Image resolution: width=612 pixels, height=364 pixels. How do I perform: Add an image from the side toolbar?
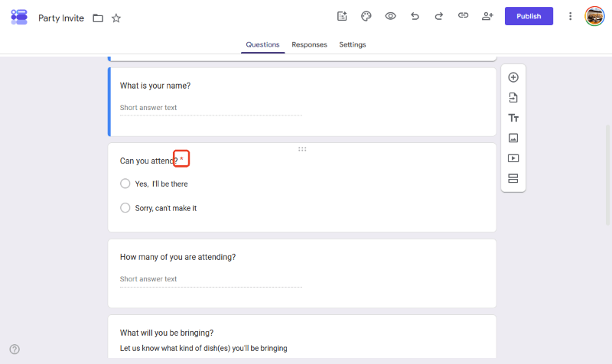pos(513,138)
